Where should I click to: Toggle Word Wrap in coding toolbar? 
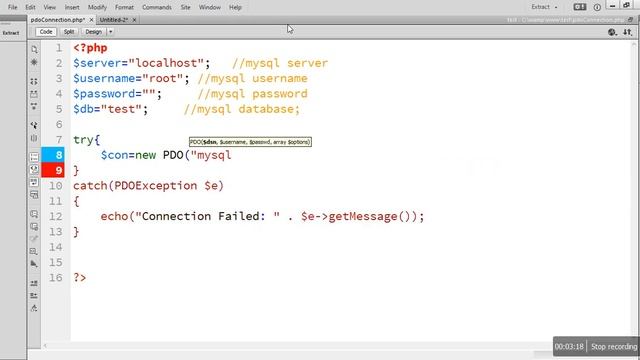tap(34, 182)
